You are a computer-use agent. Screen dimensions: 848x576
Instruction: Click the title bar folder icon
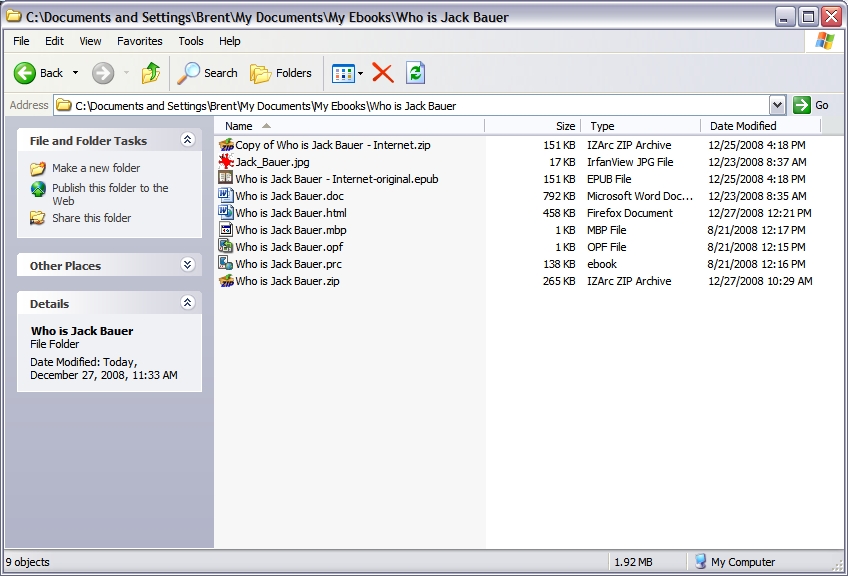(14, 16)
